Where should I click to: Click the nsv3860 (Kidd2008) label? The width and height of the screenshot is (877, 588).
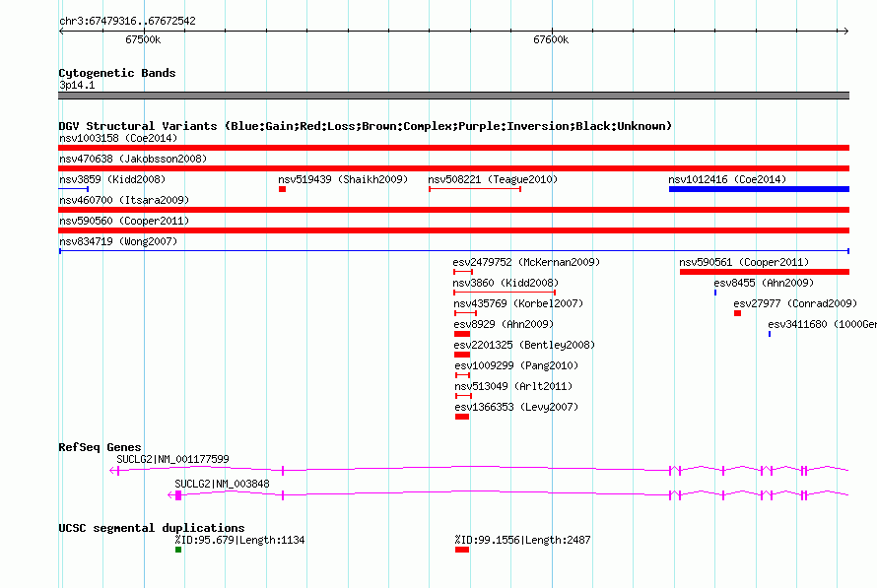506,283
